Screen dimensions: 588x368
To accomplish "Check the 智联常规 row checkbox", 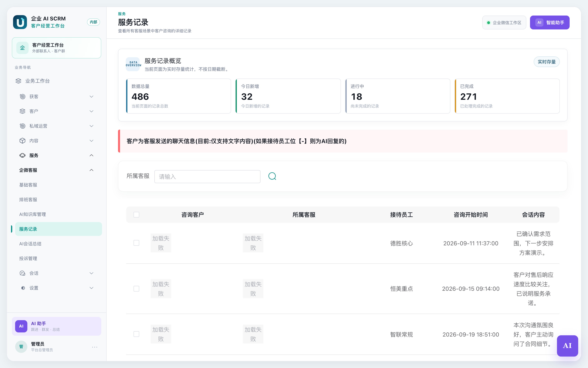I will (136, 334).
